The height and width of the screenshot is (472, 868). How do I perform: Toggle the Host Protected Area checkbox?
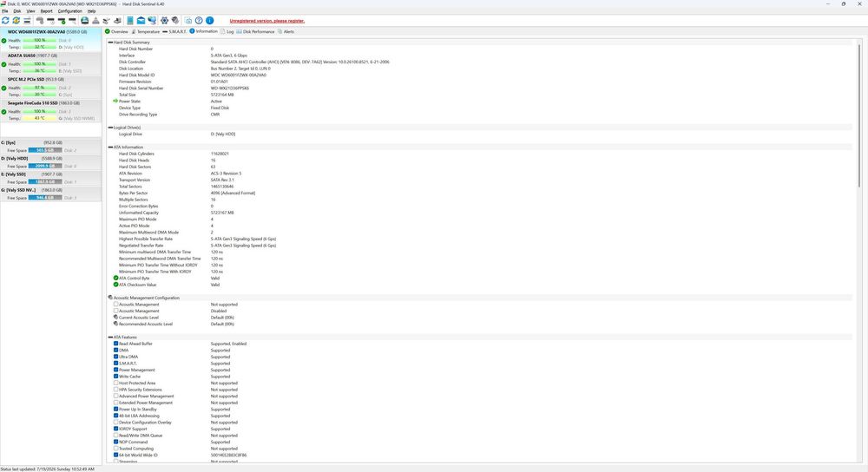[115, 383]
